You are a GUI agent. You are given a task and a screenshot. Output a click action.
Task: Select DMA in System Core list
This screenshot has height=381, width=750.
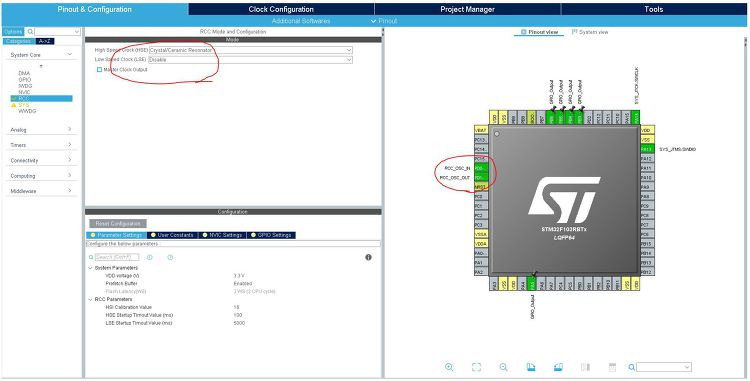coord(24,74)
